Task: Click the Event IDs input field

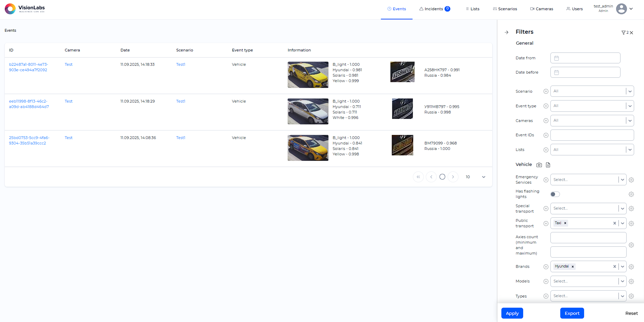Action: [x=592, y=135]
